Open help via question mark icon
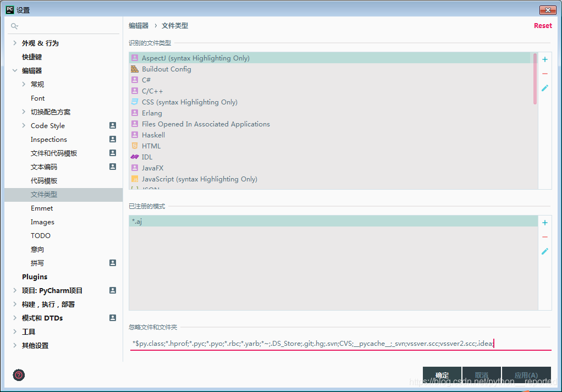Image resolution: width=562 pixels, height=392 pixels. 19,375
